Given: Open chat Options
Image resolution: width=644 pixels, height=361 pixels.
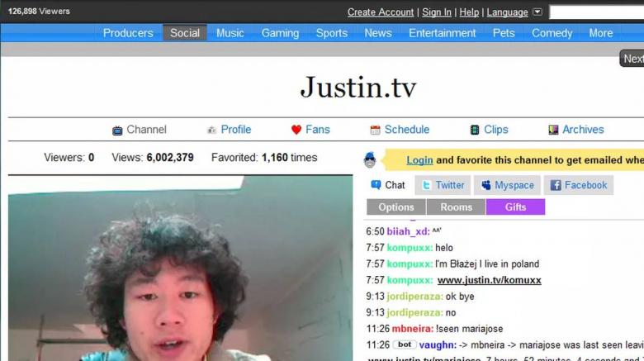Looking at the screenshot, I should 396,207.
